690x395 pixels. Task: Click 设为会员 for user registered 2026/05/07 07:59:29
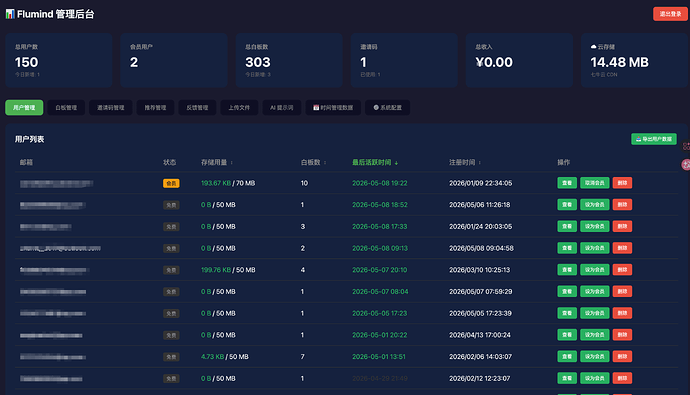point(595,291)
